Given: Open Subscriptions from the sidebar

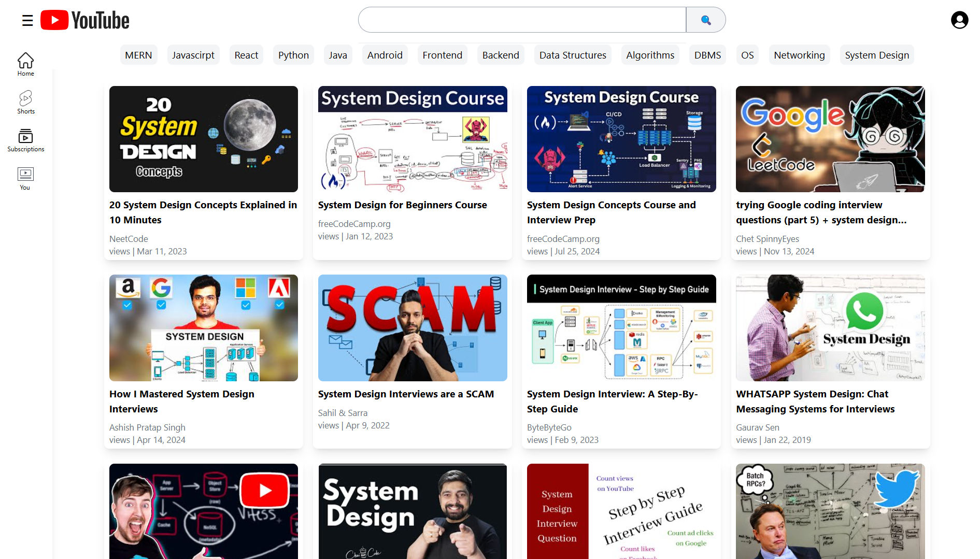Looking at the screenshot, I should [x=25, y=140].
